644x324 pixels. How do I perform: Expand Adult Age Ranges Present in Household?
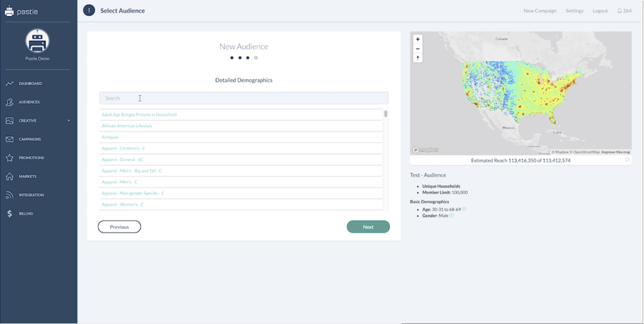[139, 115]
